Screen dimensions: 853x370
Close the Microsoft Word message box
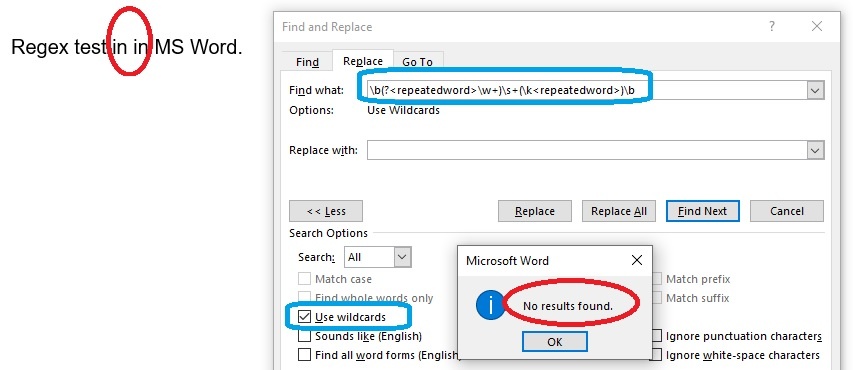(x=636, y=261)
